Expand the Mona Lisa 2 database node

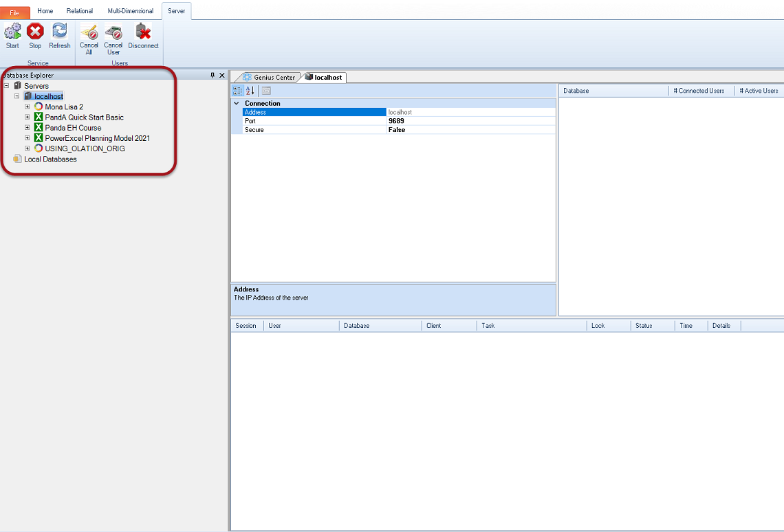(x=28, y=107)
